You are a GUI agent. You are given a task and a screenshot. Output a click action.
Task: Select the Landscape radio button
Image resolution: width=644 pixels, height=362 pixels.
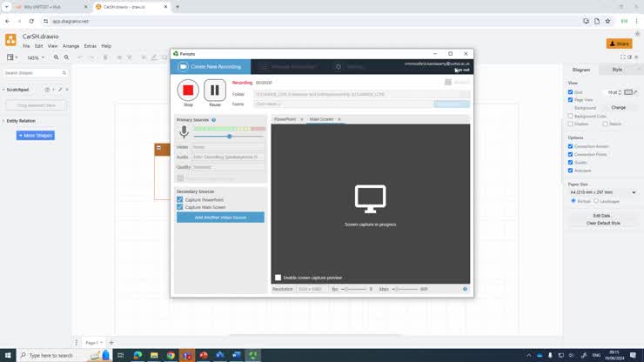click(x=596, y=201)
